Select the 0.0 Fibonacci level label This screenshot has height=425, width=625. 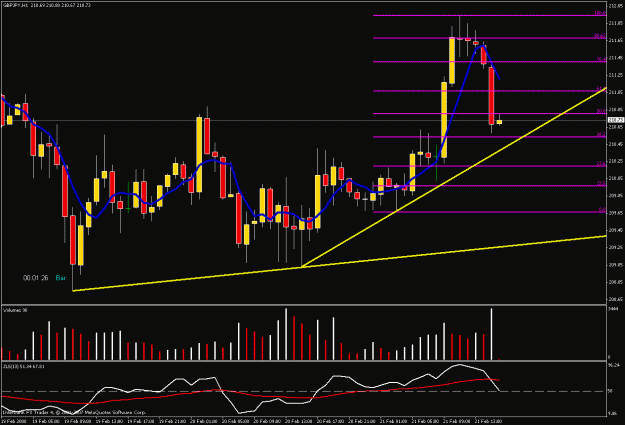point(602,210)
